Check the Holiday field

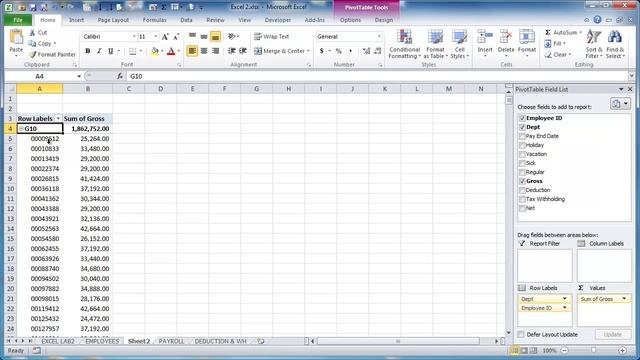[x=522, y=145]
